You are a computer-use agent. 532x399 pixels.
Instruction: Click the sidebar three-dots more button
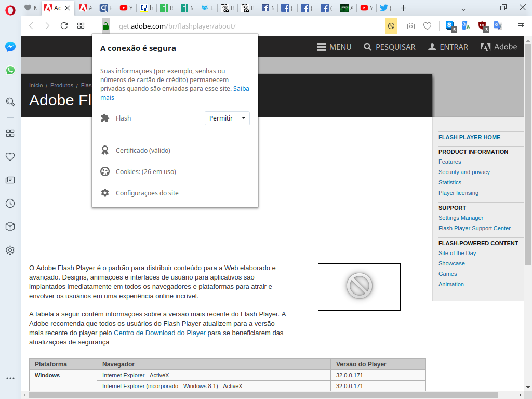10,378
